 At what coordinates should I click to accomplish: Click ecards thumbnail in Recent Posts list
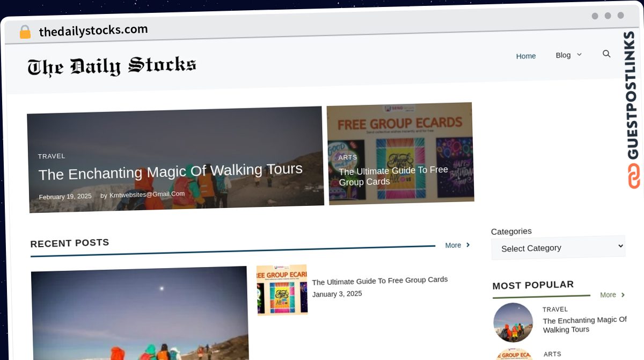pyautogui.click(x=282, y=290)
